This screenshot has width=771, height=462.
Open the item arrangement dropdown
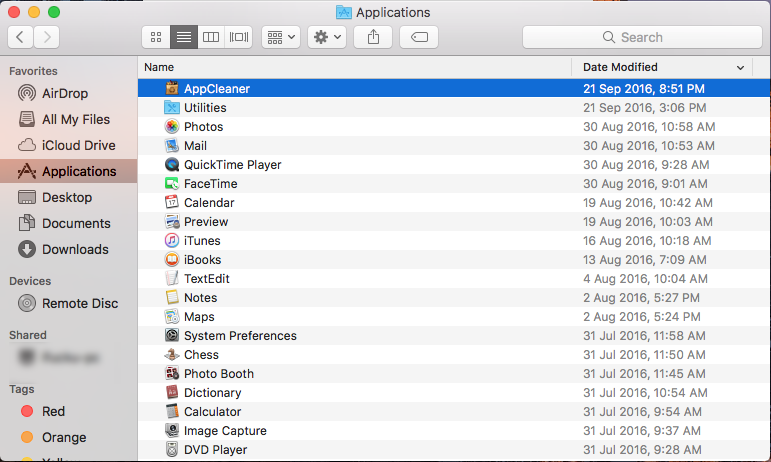coord(281,37)
